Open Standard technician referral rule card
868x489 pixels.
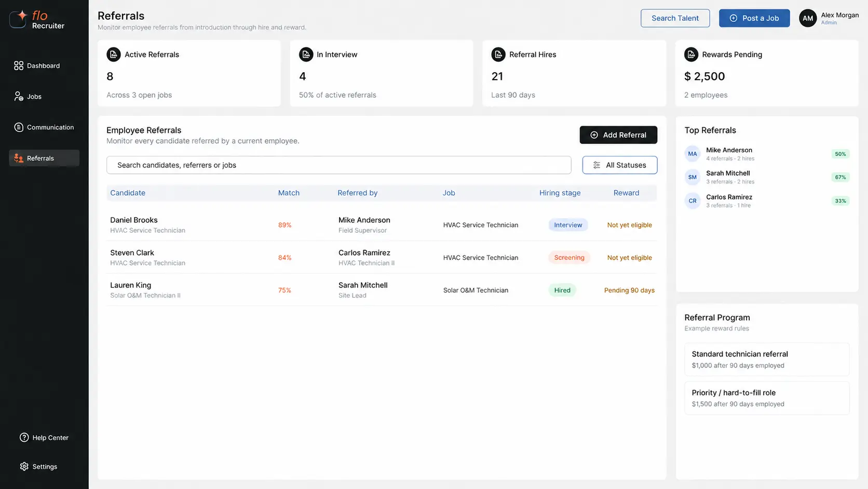pos(767,359)
